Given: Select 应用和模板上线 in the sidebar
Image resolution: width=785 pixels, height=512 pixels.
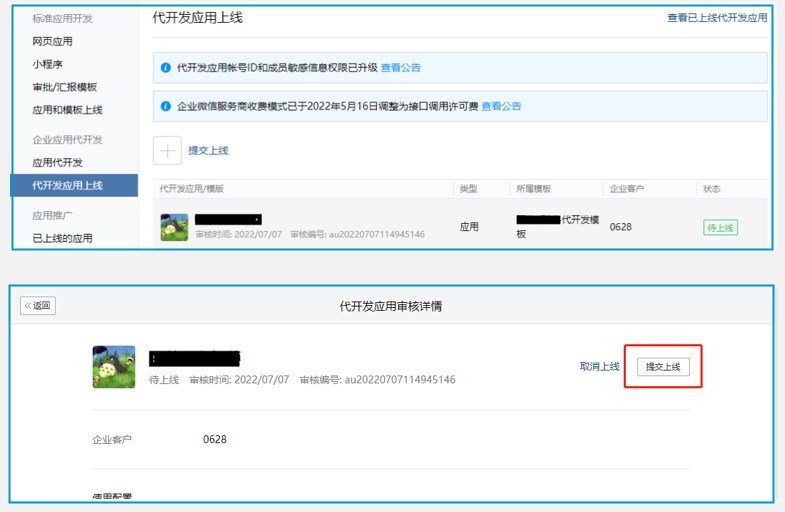Looking at the screenshot, I should pos(67,110).
